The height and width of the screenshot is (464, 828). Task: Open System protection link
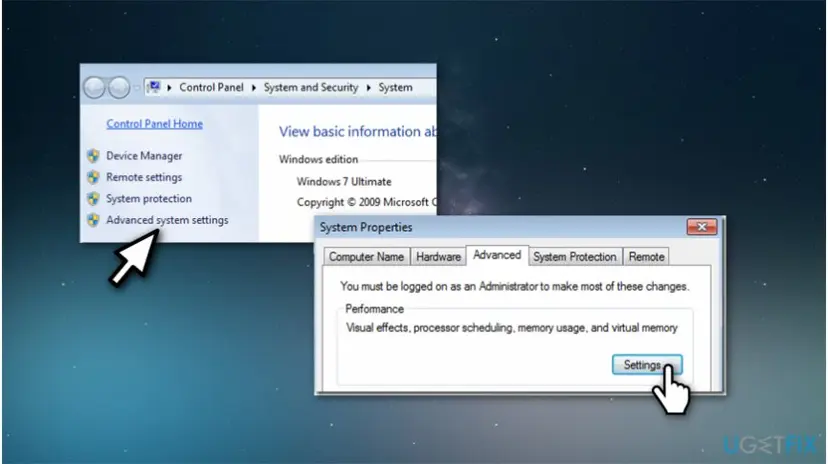click(x=149, y=198)
